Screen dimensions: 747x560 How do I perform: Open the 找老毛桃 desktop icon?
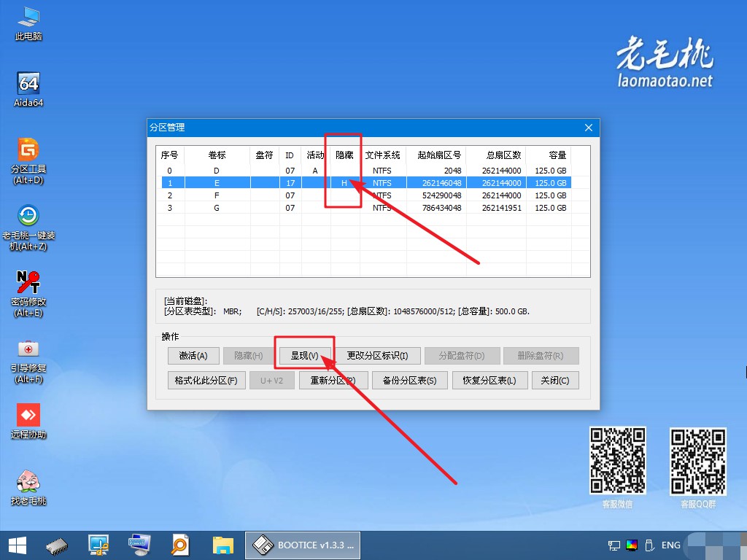[x=28, y=488]
